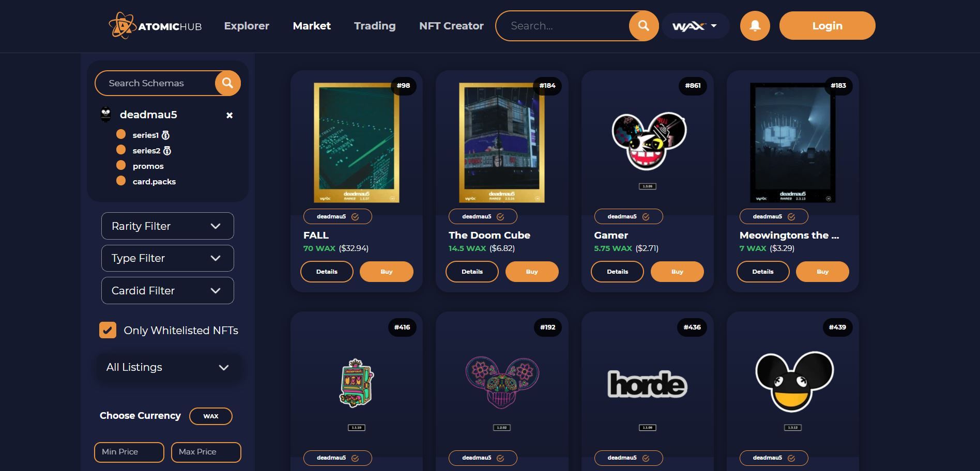Open the All Listings dropdown
The image size is (980, 471).
coord(167,367)
